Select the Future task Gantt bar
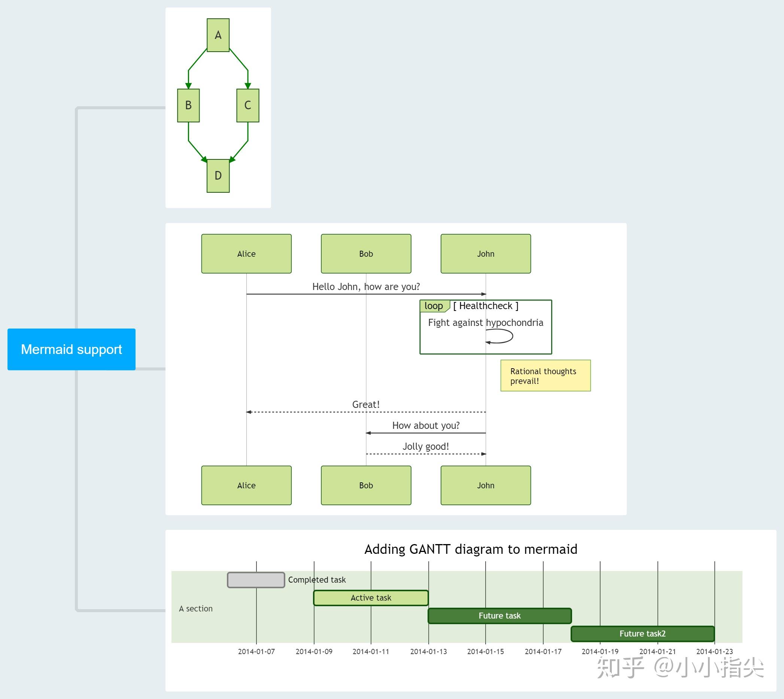 [499, 616]
